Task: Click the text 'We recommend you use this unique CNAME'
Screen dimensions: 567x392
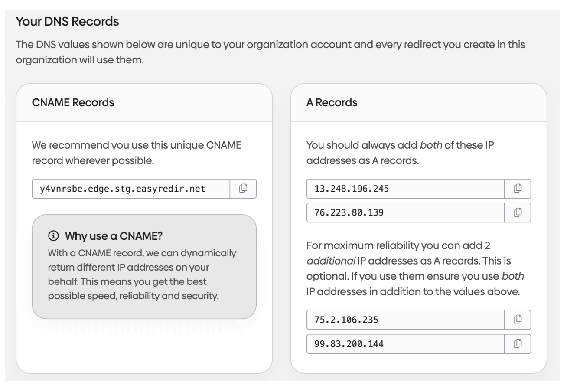Action: 137,145
